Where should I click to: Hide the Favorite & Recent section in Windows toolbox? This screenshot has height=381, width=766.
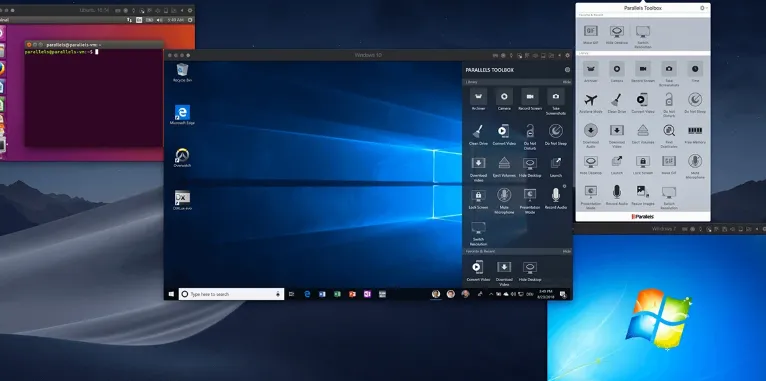click(566, 251)
